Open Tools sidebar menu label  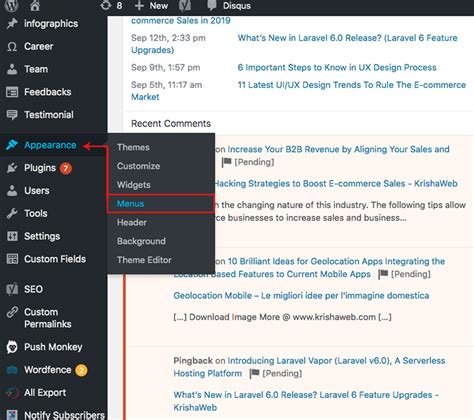tap(36, 213)
